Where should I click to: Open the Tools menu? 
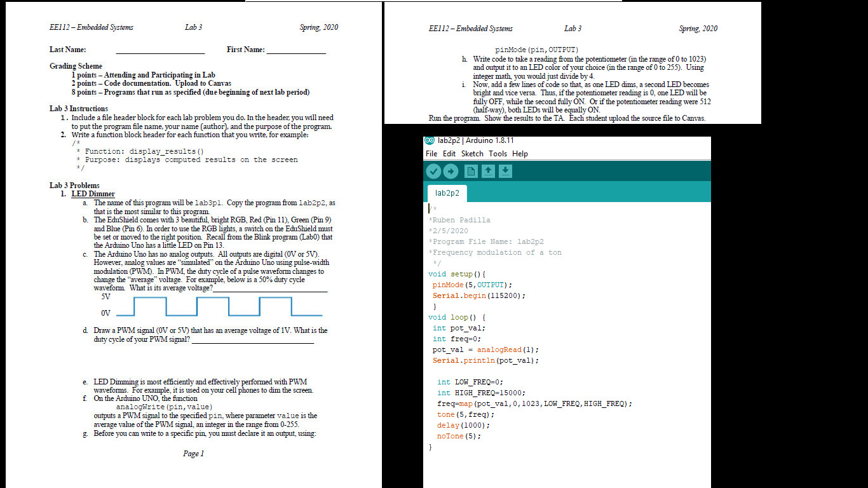tap(498, 154)
